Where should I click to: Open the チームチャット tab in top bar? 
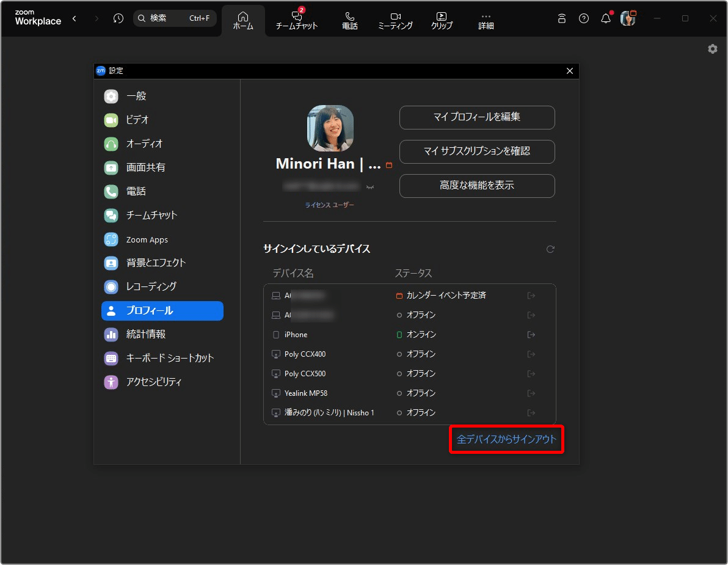297,21
